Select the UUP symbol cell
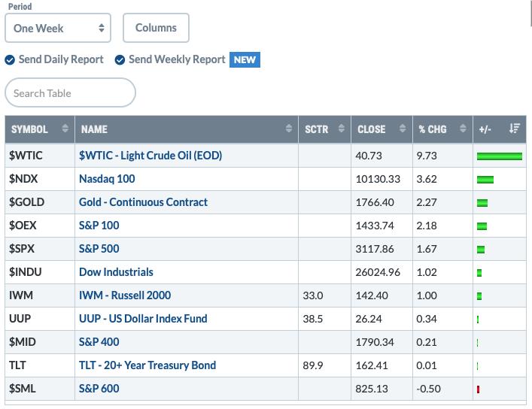 pyautogui.click(x=40, y=319)
